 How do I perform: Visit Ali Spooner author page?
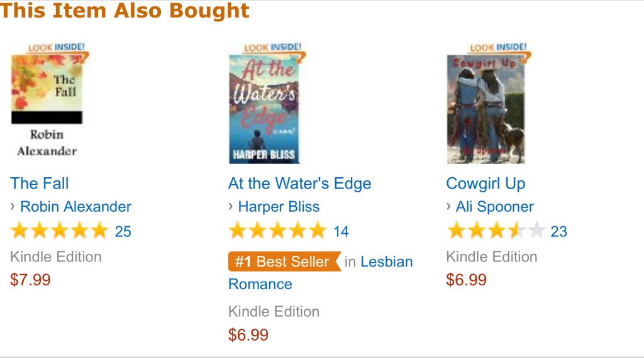495,206
